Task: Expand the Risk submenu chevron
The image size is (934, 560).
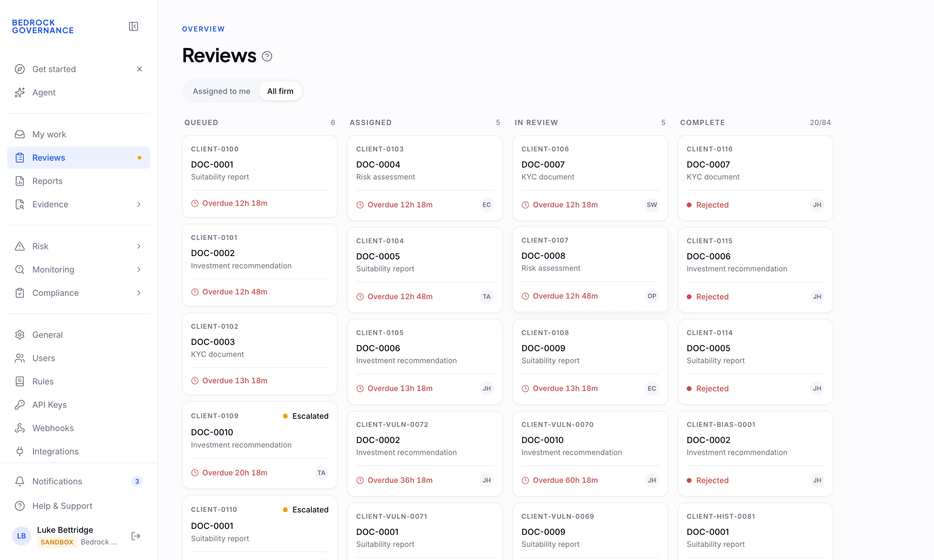Action: (x=139, y=246)
